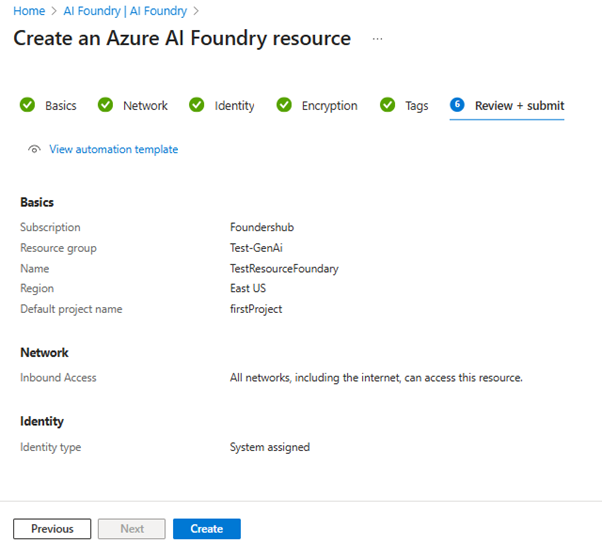Click the Subscription label

(50, 227)
